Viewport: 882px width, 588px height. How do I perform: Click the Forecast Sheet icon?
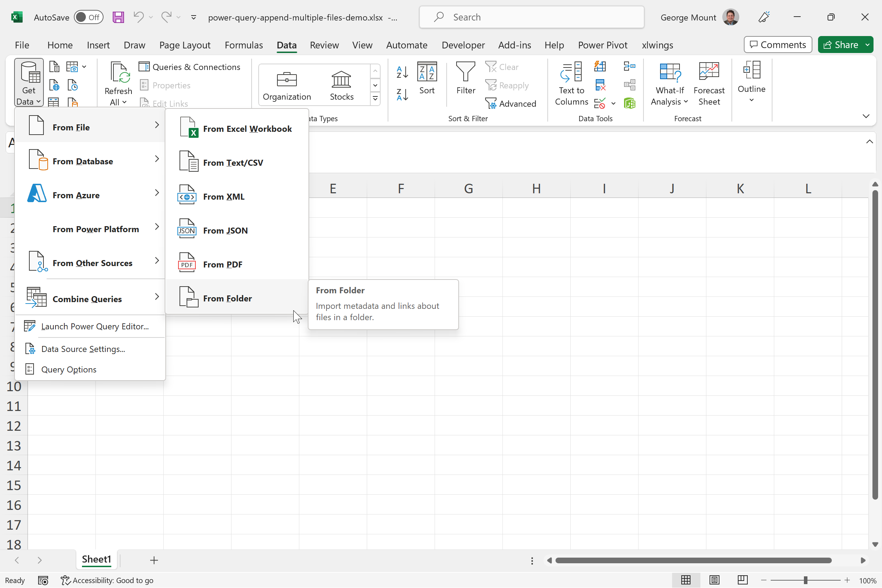709,83
